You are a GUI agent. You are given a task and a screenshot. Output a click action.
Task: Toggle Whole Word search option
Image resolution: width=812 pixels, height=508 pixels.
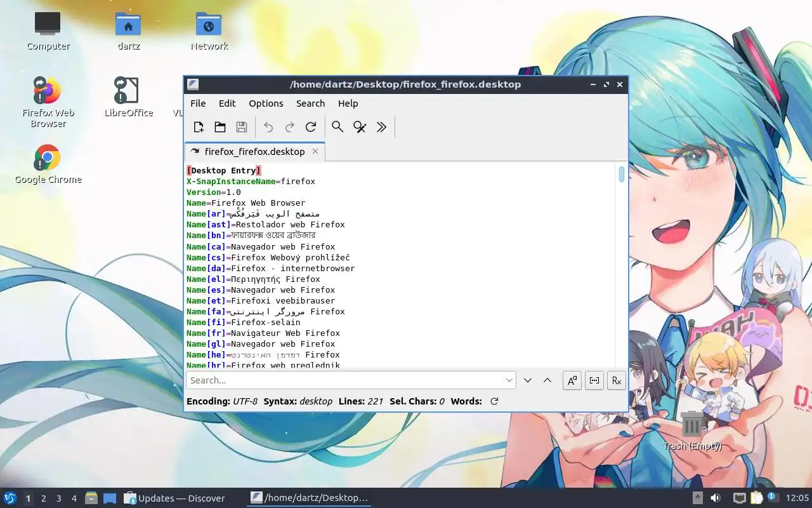tap(594, 380)
